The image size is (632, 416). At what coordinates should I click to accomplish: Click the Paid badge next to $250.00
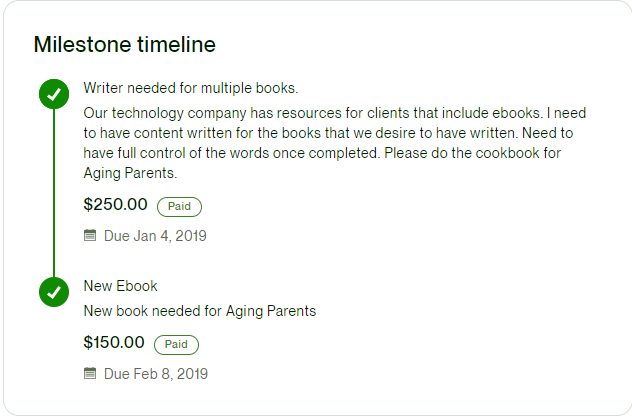click(179, 207)
